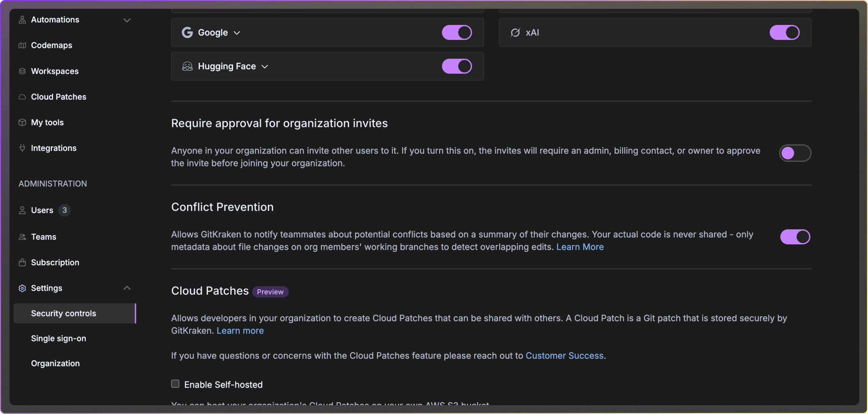868x414 pixels.
Task: Switch to Single sign-on settings
Action: tap(58, 338)
